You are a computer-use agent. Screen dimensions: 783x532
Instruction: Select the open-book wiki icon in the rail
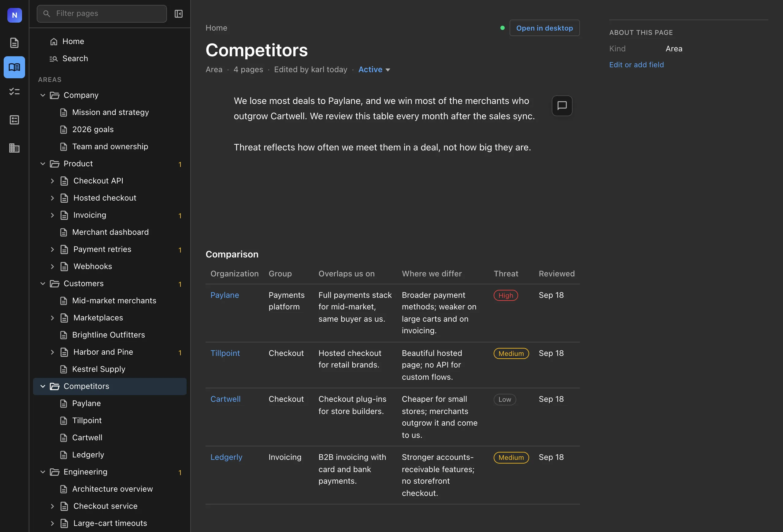(x=14, y=67)
